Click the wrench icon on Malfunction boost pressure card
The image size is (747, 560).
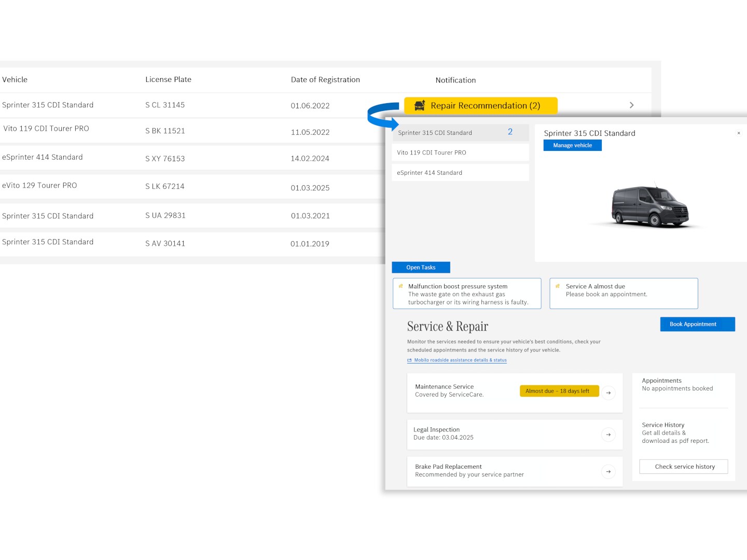click(x=400, y=286)
